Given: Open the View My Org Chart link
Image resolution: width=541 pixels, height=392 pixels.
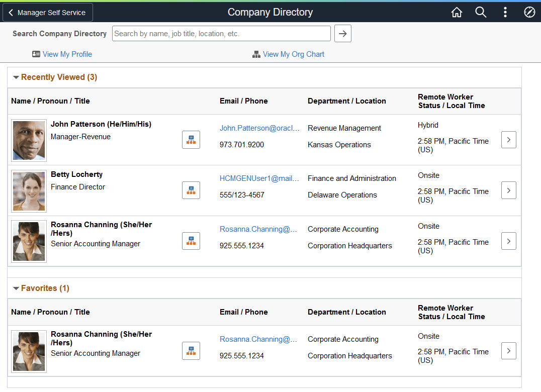Looking at the screenshot, I should pos(293,54).
